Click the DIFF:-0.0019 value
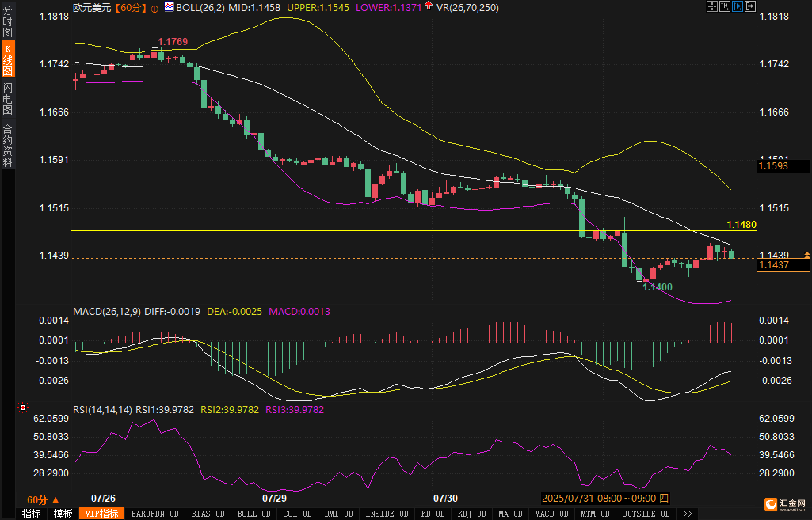 tap(172, 311)
